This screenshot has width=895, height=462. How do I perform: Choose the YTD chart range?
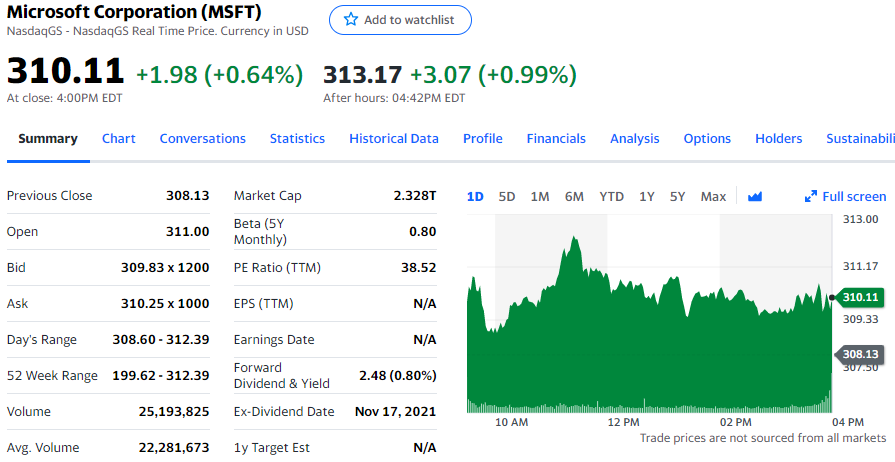(611, 197)
